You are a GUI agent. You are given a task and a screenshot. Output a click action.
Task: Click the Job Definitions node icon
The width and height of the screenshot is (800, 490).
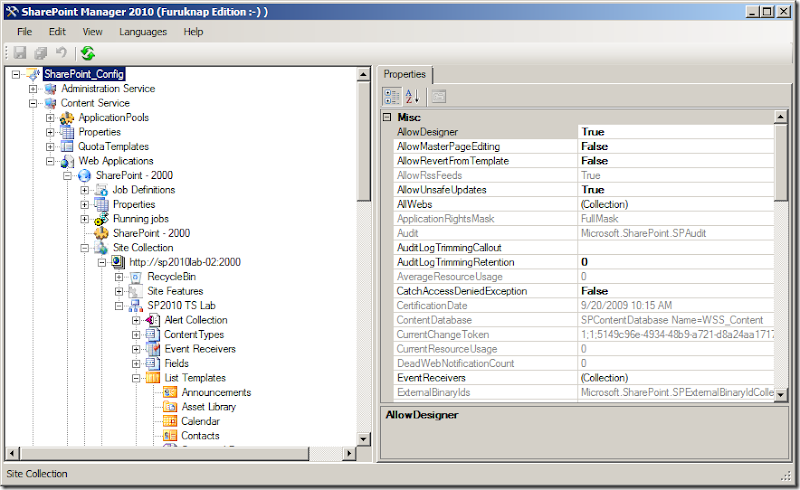[102, 190]
